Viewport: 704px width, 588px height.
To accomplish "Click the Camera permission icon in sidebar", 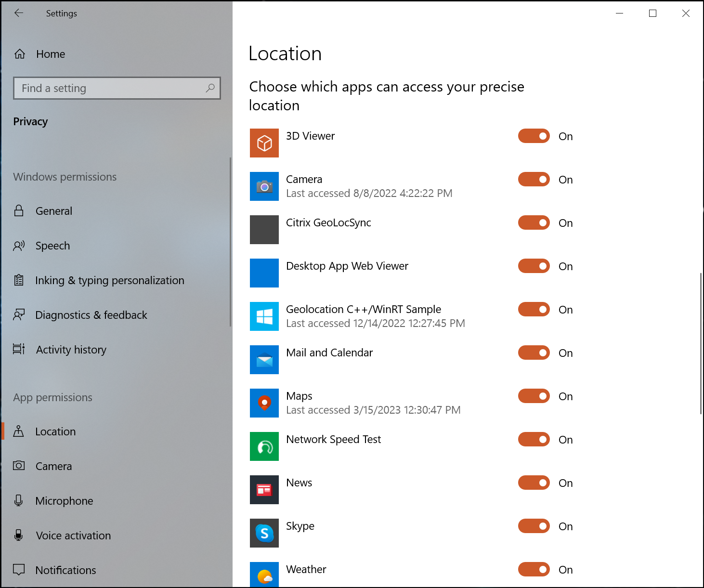I will [x=18, y=466].
